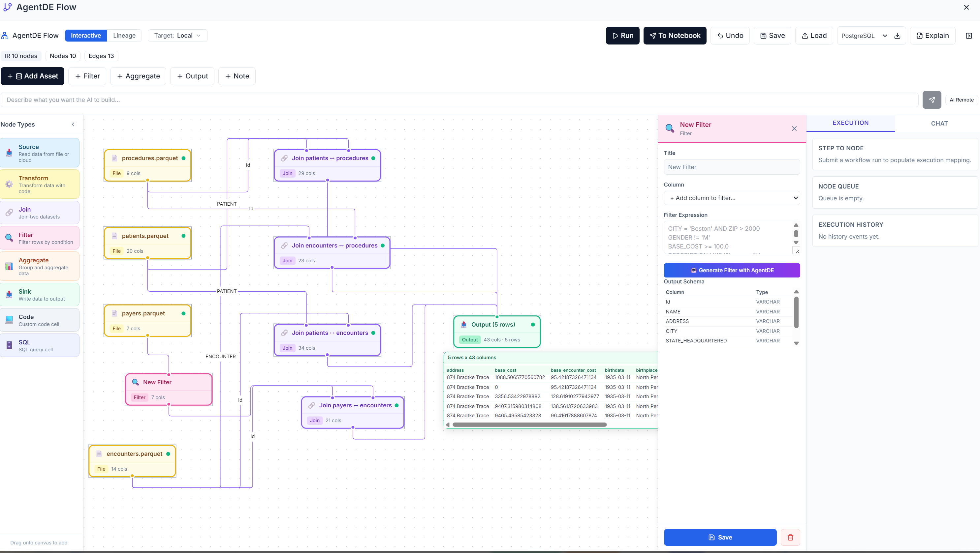Click the Run button
Image resolution: width=980 pixels, height=553 pixels.
pyautogui.click(x=622, y=35)
